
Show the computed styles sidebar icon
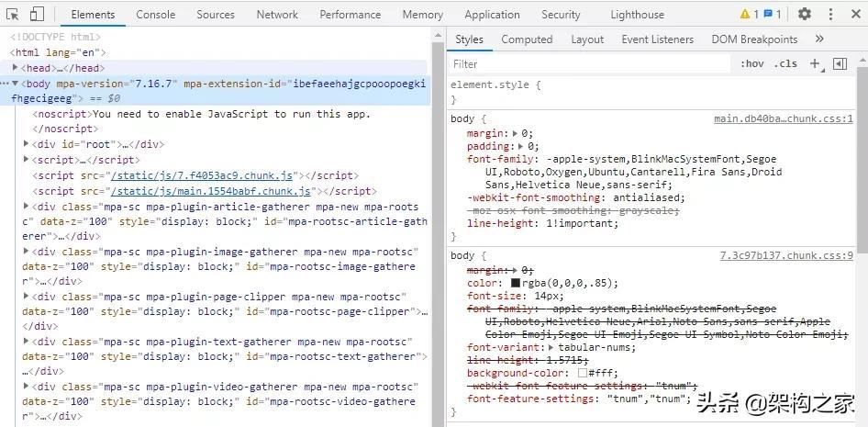coord(840,63)
